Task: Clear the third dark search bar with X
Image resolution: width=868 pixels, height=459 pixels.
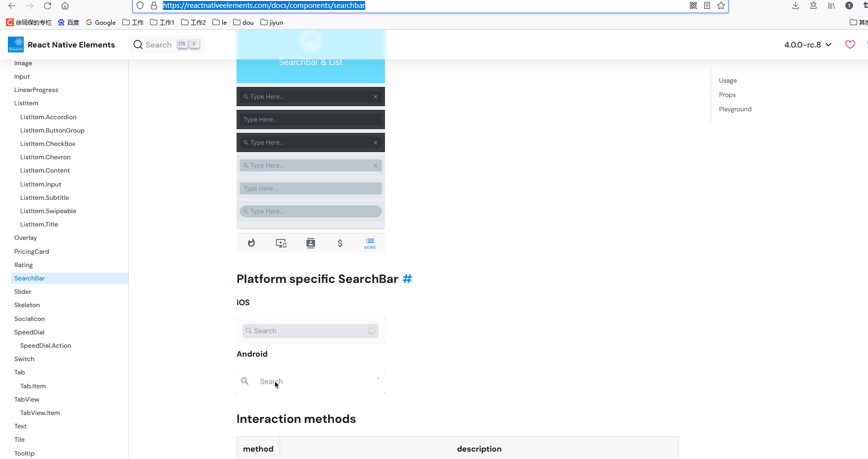Action: point(376,142)
